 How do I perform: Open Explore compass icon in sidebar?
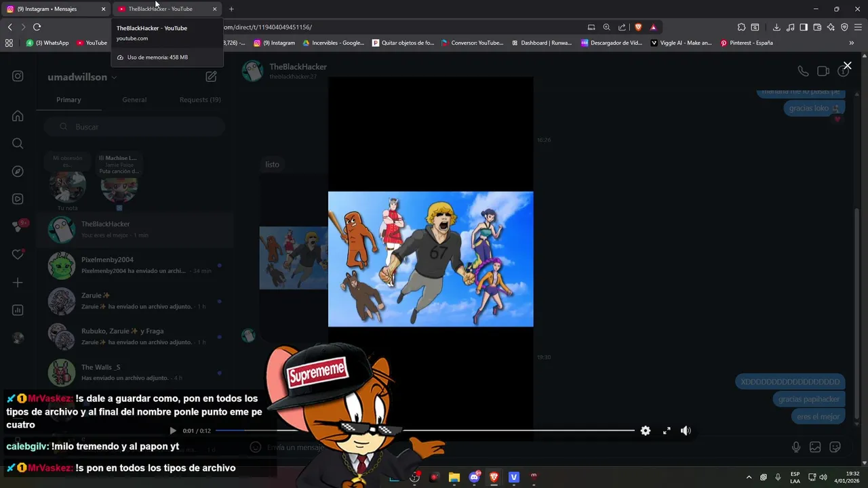tap(18, 171)
